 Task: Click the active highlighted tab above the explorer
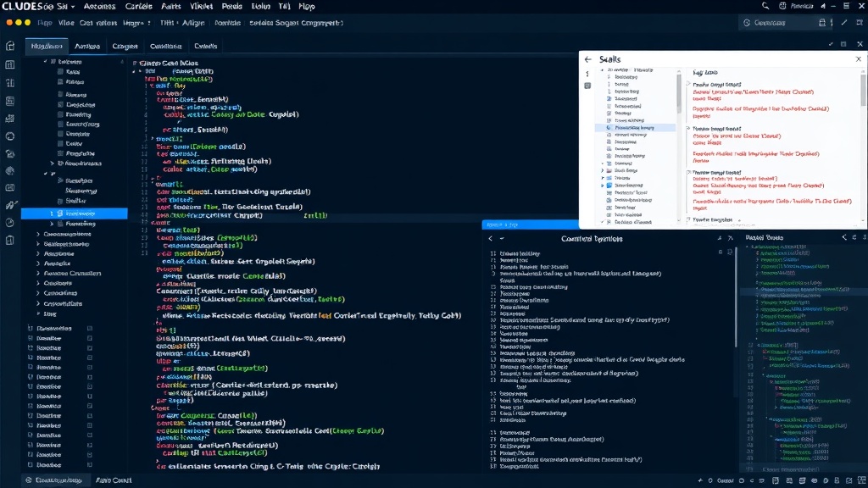47,47
